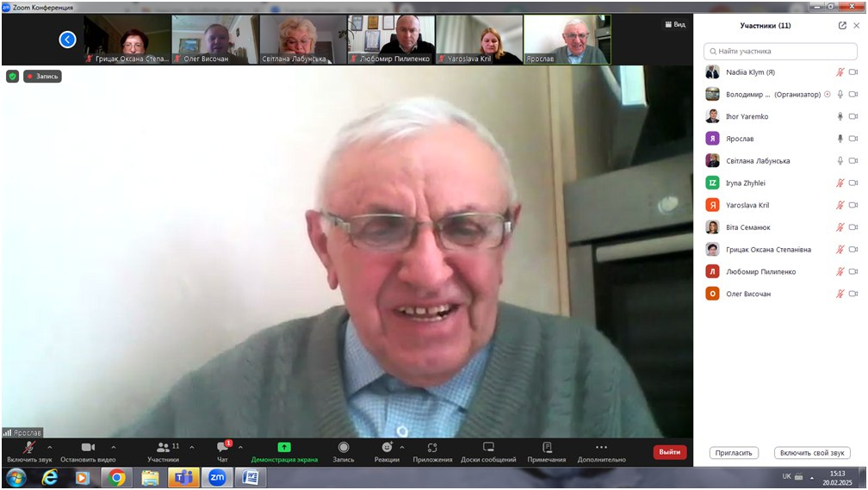Open Google Chrome from the taskbar
The height and width of the screenshot is (490, 868).
pos(117,477)
